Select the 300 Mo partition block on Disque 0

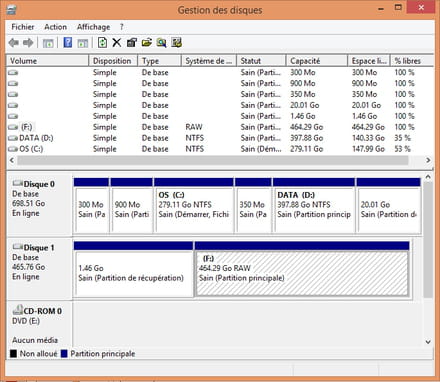pyautogui.click(x=91, y=206)
